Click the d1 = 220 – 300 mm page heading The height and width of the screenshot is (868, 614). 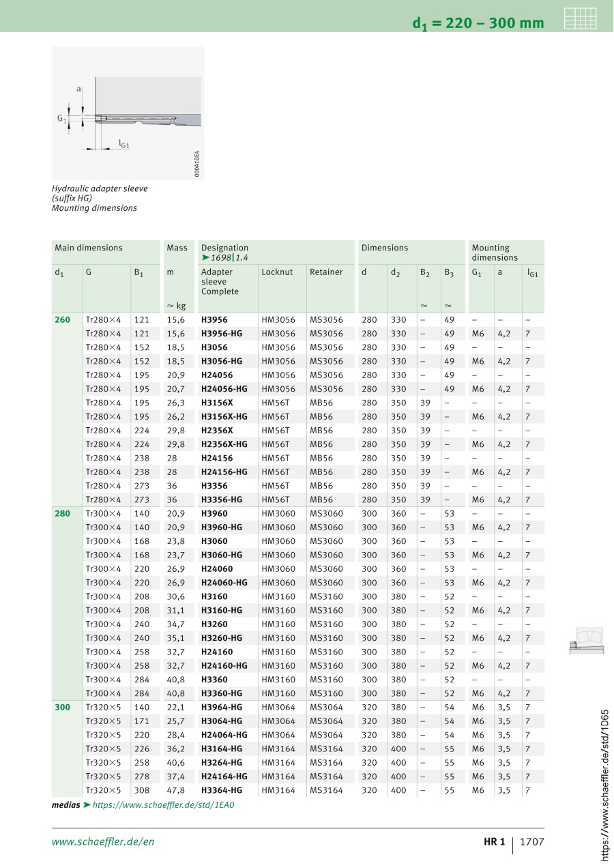click(478, 23)
